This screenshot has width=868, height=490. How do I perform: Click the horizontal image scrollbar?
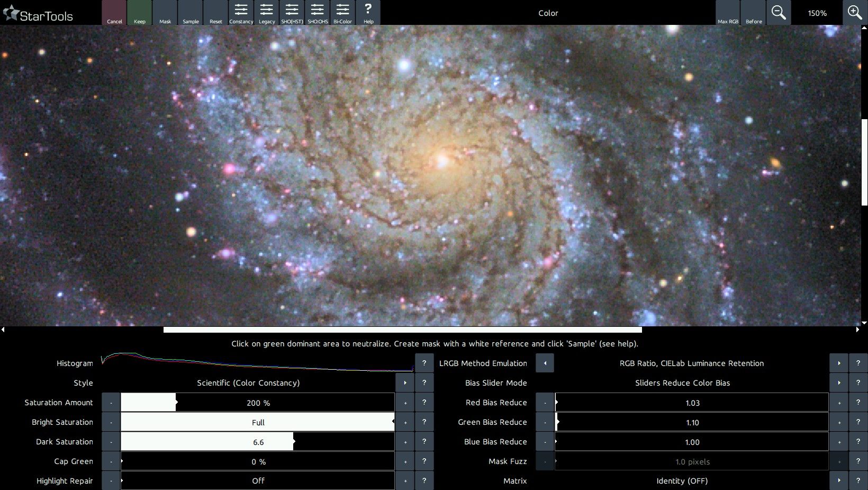tap(402, 329)
